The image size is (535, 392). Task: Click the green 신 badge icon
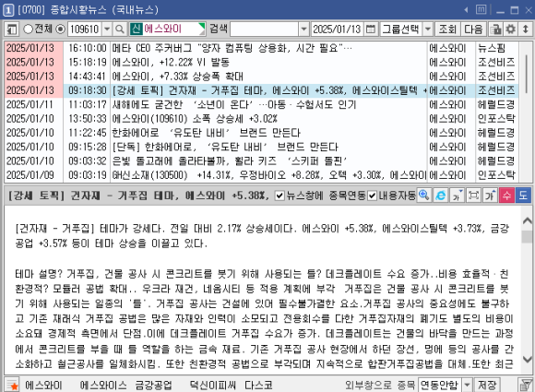[x=136, y=29]
